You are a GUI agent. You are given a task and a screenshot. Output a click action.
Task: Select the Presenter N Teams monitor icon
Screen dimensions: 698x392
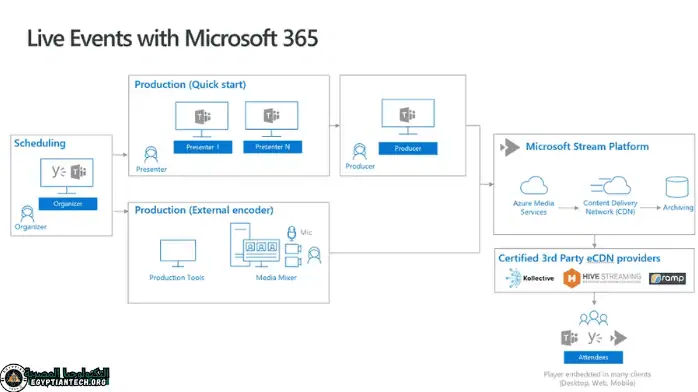[x=272, y=119]
